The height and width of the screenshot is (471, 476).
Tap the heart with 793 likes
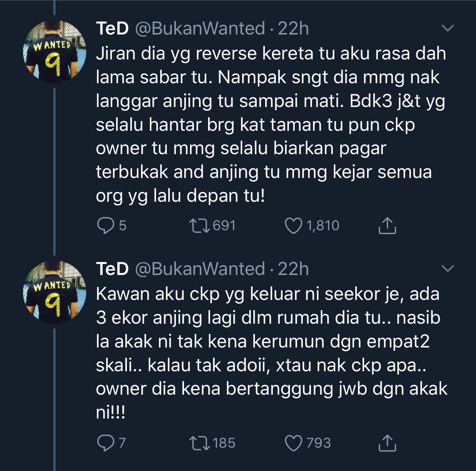coord(294,443)
